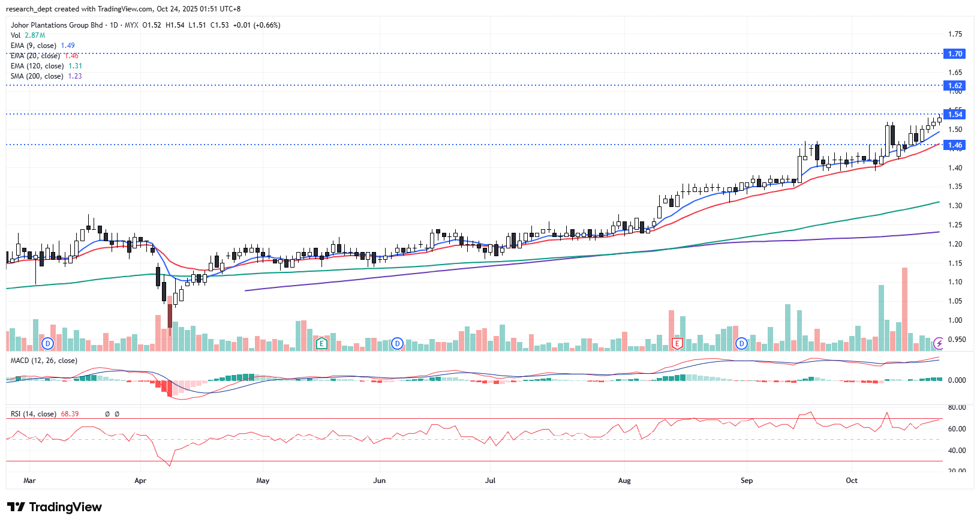
Task: Click the MACD (12, 26, close) label
Action: coord(44,361)
